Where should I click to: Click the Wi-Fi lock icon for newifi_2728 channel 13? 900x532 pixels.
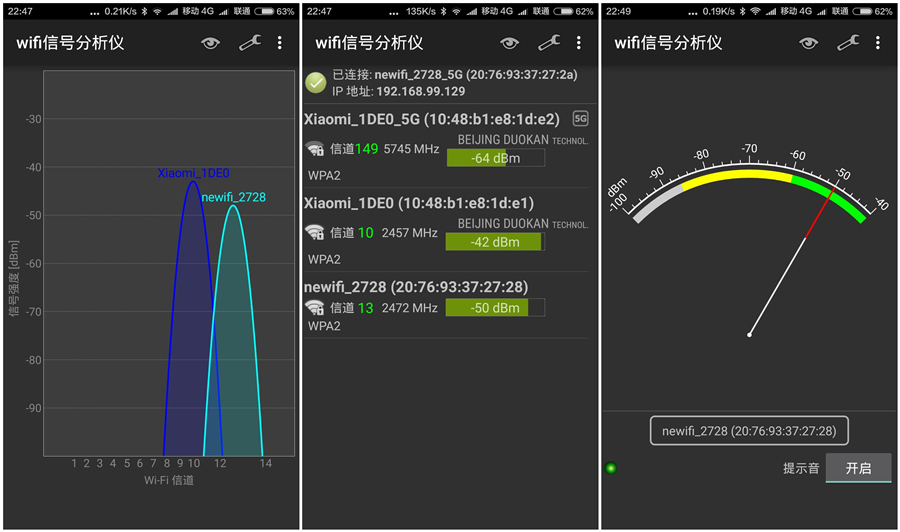[315, 308]
